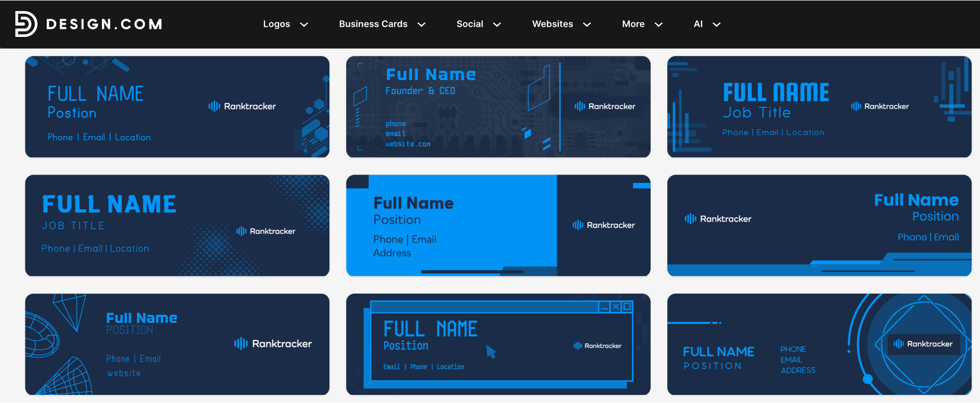The image size is (980, 403).
Task: Expand the Business Cards dropdown arrow
Action: coord(421,24)
